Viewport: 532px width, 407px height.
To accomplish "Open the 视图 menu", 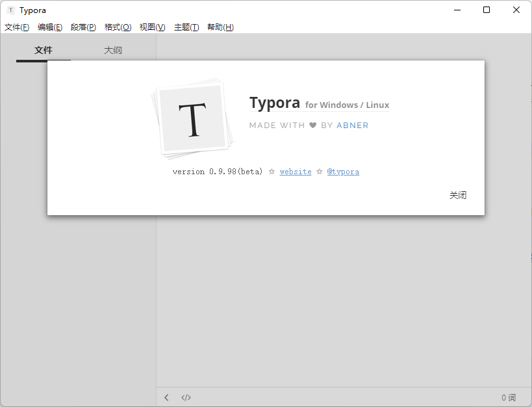I will coord(152,27).
